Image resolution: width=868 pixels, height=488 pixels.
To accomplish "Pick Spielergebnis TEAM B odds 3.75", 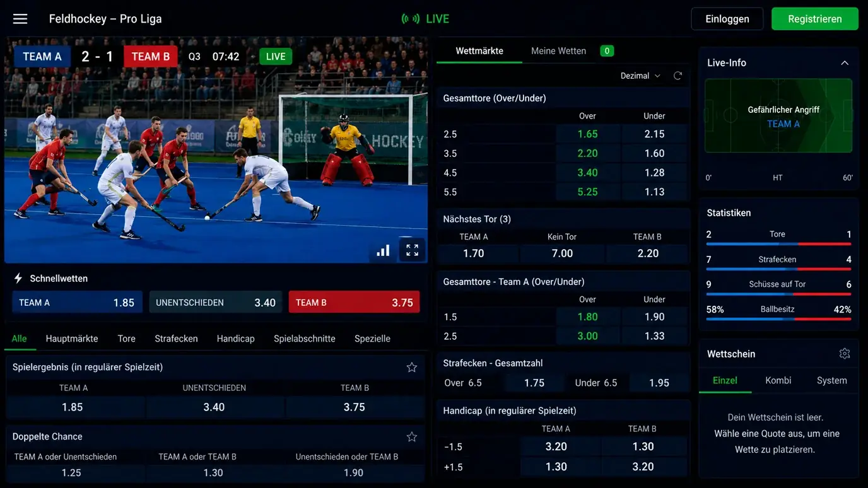I will [355, 407].
